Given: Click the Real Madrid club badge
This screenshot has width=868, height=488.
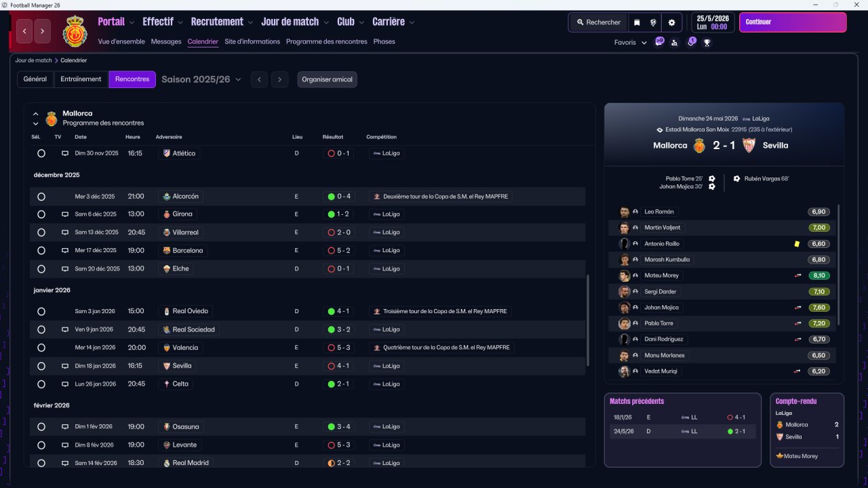Looking at the screenshot, I should coord(166,463).
